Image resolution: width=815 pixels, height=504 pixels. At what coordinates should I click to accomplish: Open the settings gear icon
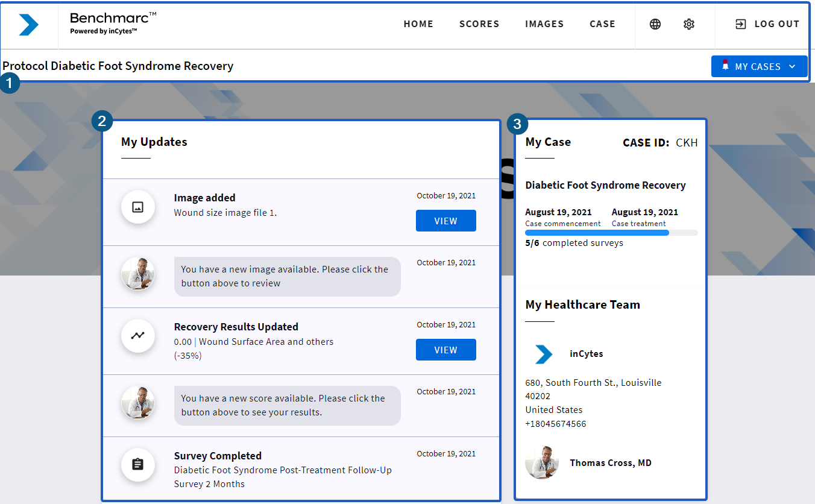coord(689,24)
